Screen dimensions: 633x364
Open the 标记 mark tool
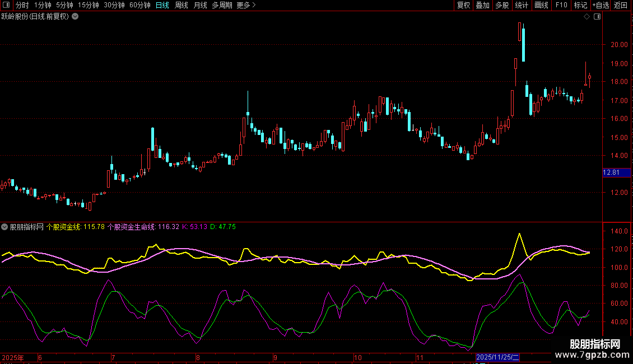pyautogui.click(x=580, y=5)
